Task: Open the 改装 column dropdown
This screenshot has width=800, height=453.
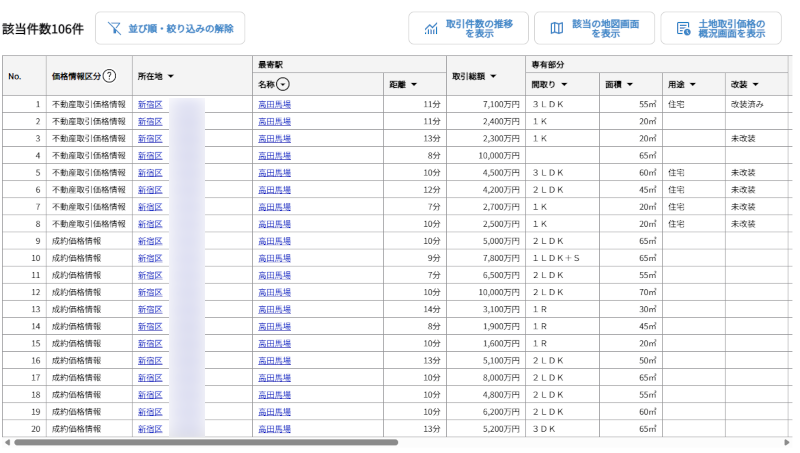Action: click(x=756, y=85)
